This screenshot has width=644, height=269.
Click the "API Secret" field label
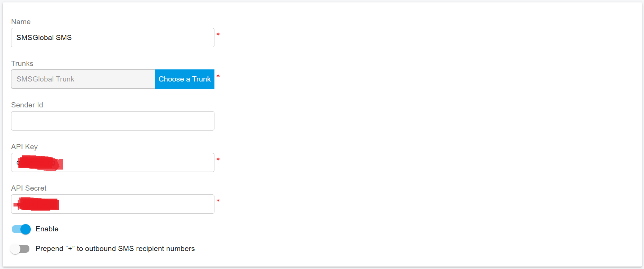pos(29,188)
